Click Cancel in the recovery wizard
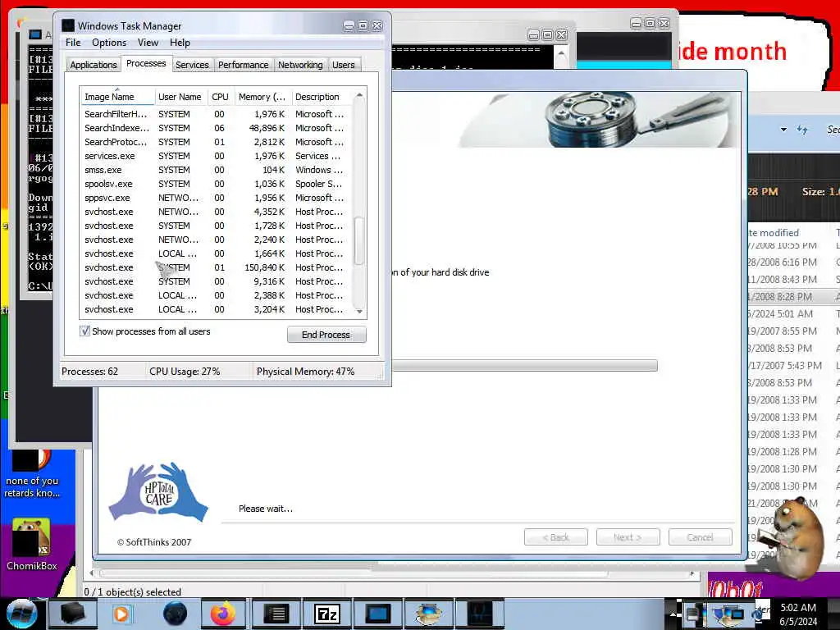The height and width of the screenshot is (630, 840). [x=701, y=536]
